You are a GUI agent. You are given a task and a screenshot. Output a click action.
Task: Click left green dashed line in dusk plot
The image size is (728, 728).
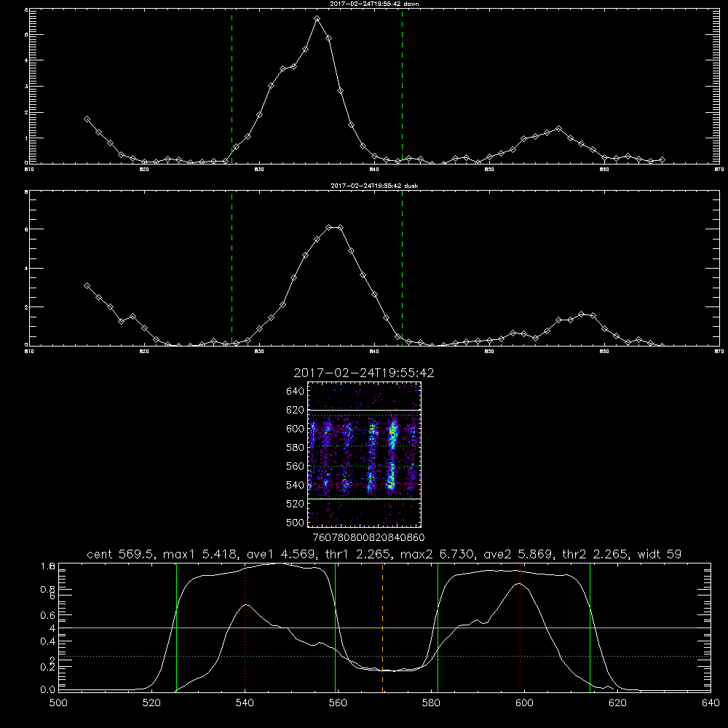click(x=232, y=268)
